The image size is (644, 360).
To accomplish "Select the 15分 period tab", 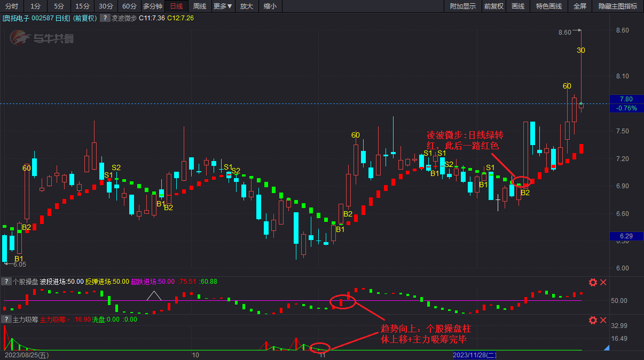I will 82,6.
